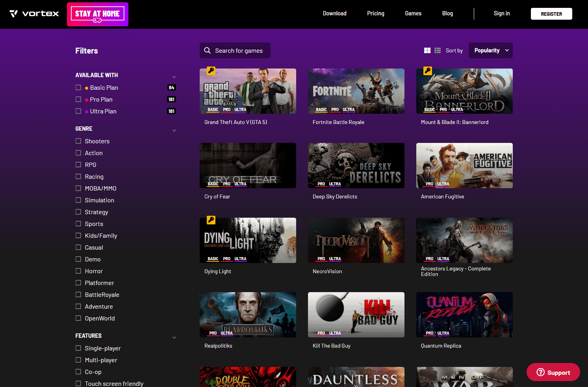Enable the Shooters genre checkbox
588x387 pixels.
pyautogui.click(x=78, y=141)
